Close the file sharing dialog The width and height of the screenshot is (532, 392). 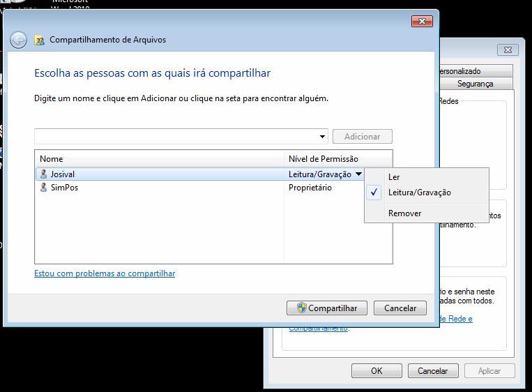click(422, 22)
